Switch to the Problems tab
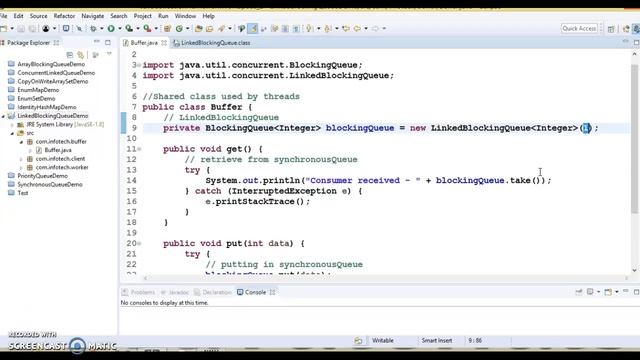640x360 pixels. [x=139, y=292]
